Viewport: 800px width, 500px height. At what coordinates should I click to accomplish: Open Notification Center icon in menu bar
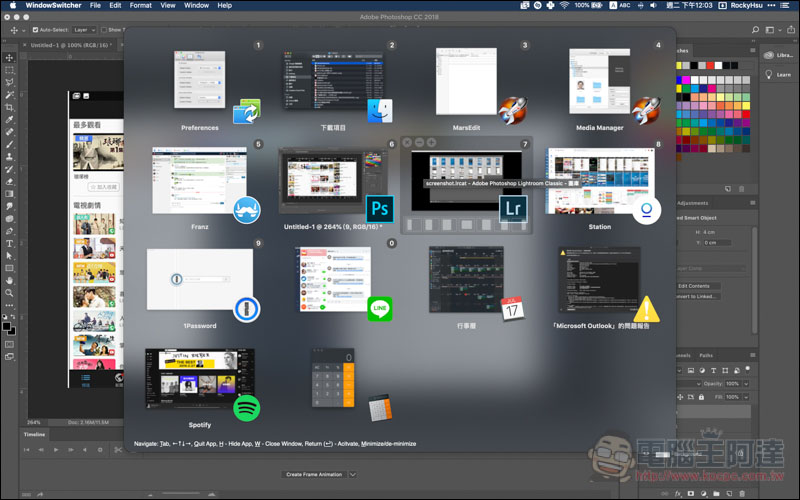[785, 5]
